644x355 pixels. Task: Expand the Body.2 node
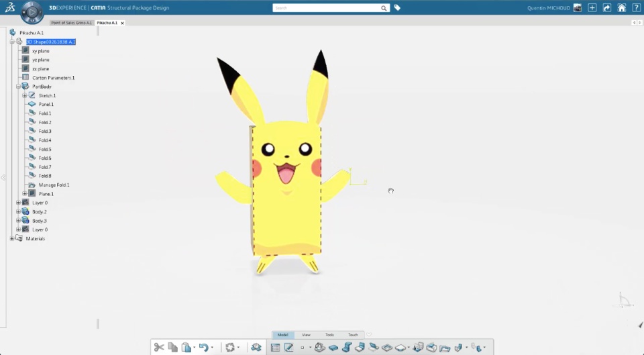click(x=18, y=211)
